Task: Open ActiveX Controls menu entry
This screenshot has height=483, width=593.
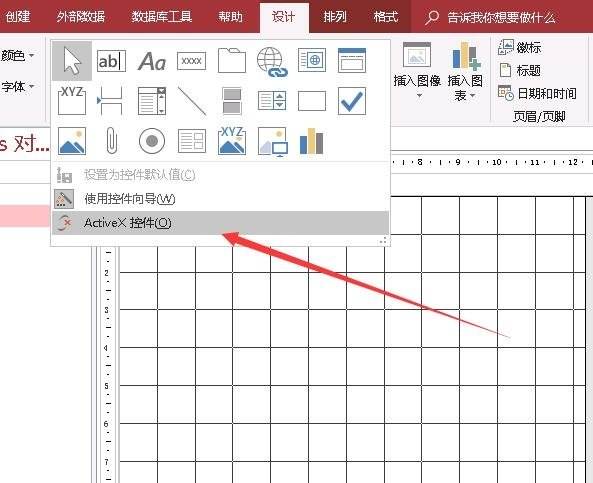Action: (220, 223)
